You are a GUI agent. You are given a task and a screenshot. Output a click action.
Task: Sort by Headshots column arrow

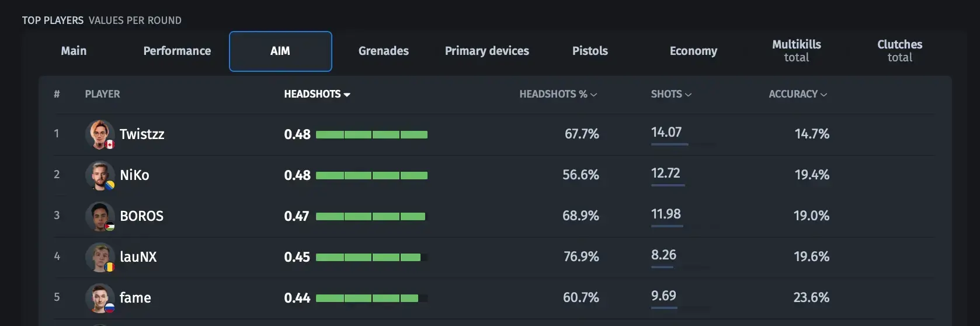pyautogui.click(x=347, y=95)
